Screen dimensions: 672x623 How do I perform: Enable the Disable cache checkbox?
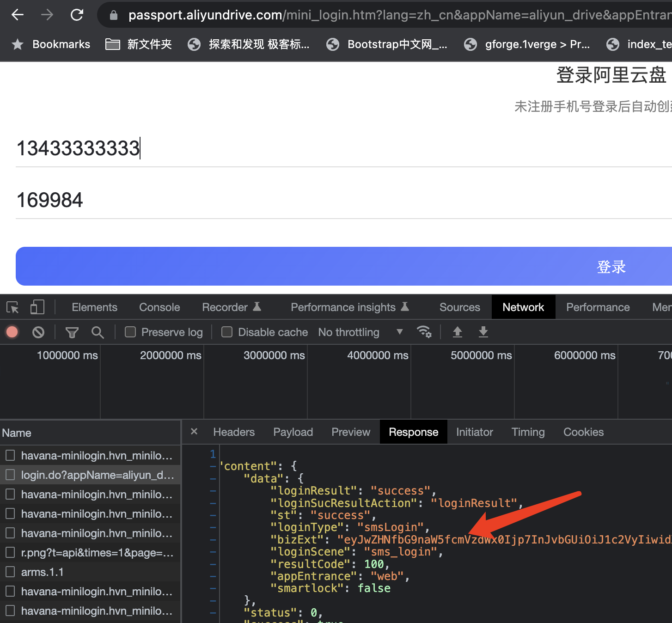pos(227,332)
